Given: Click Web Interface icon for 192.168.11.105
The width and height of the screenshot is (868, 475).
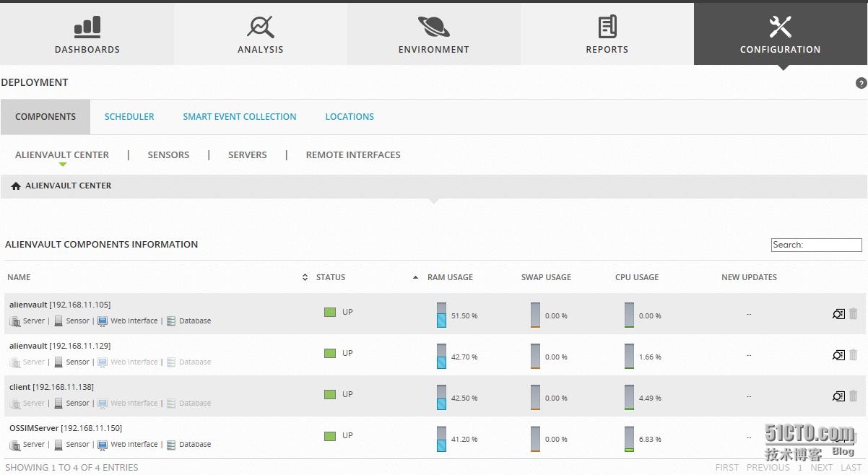Looking at the screenshot, I should point(103,321).
